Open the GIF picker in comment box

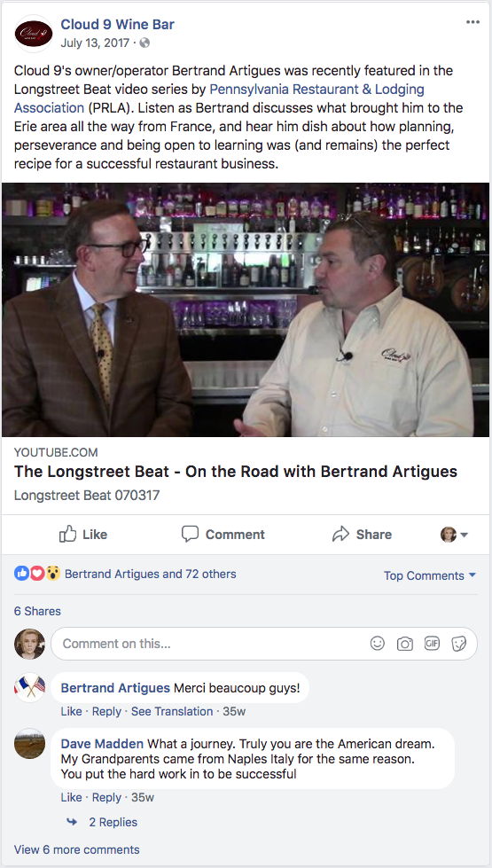tap(432, 644)
